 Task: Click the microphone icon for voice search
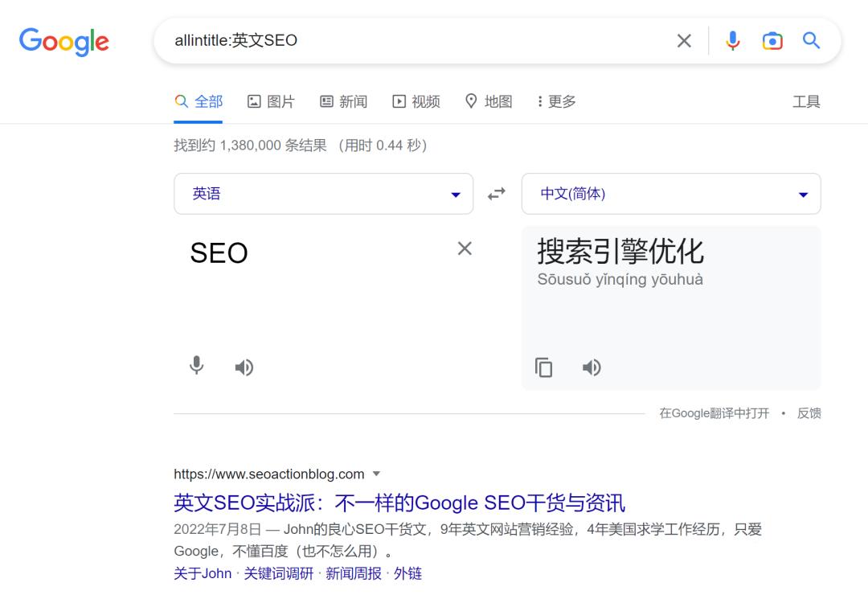click(x=732, y=40)
